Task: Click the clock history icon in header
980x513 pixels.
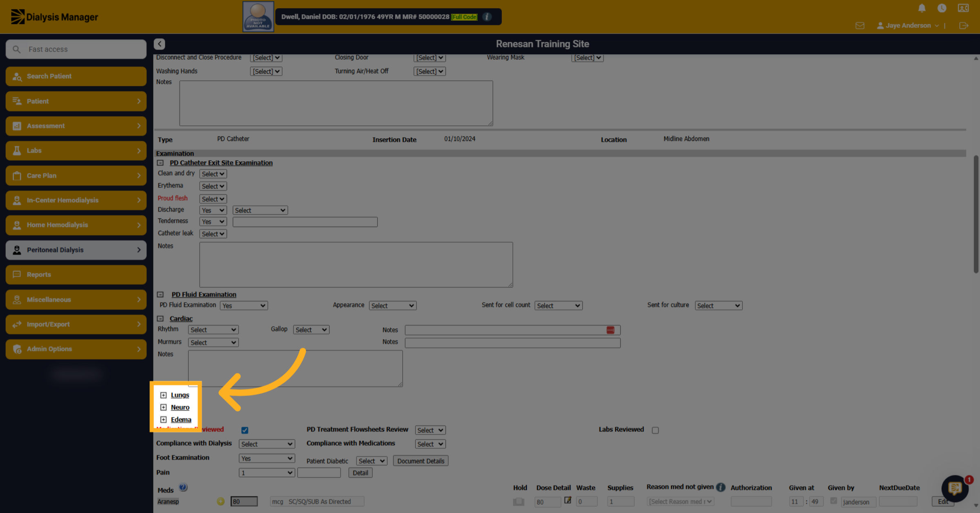Action: pos(942,8)
